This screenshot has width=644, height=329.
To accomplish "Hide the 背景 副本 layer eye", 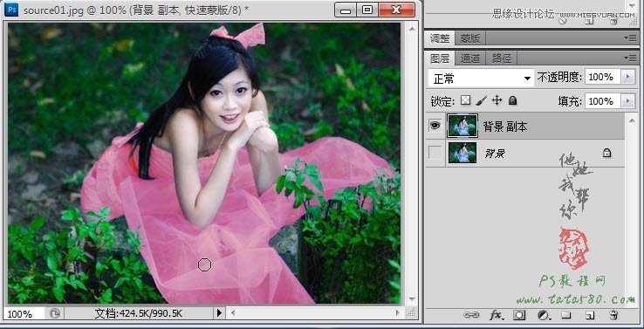I will [x=435, y=126].
